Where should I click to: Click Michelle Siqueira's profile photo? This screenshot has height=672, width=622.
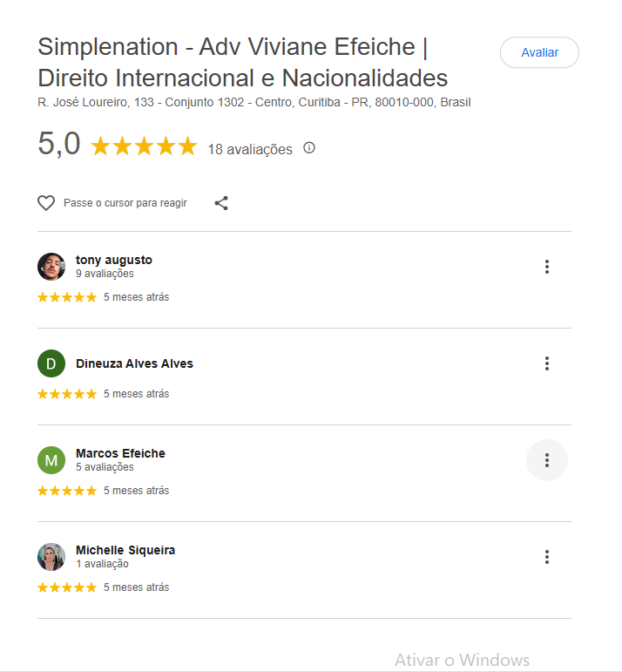point(51,557)
